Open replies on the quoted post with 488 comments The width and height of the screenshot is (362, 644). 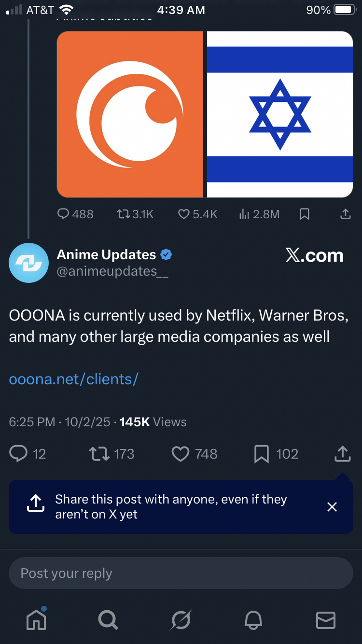(x=64, y=214)
